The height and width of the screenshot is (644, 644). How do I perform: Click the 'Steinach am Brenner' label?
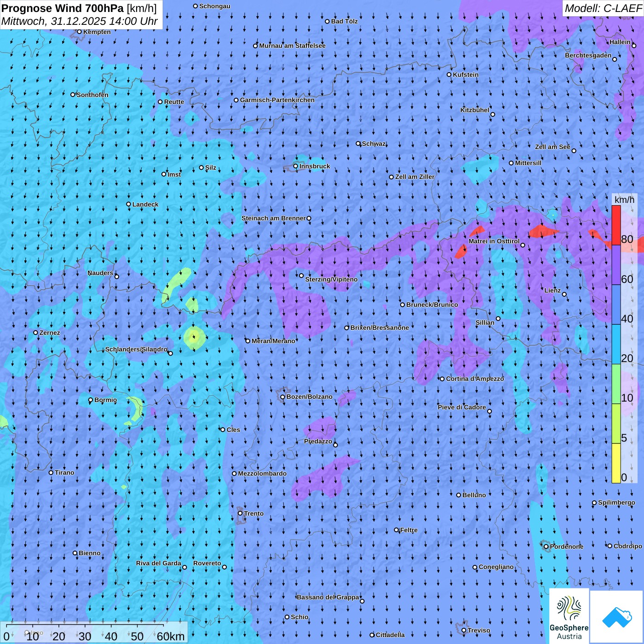coord(274,218)
